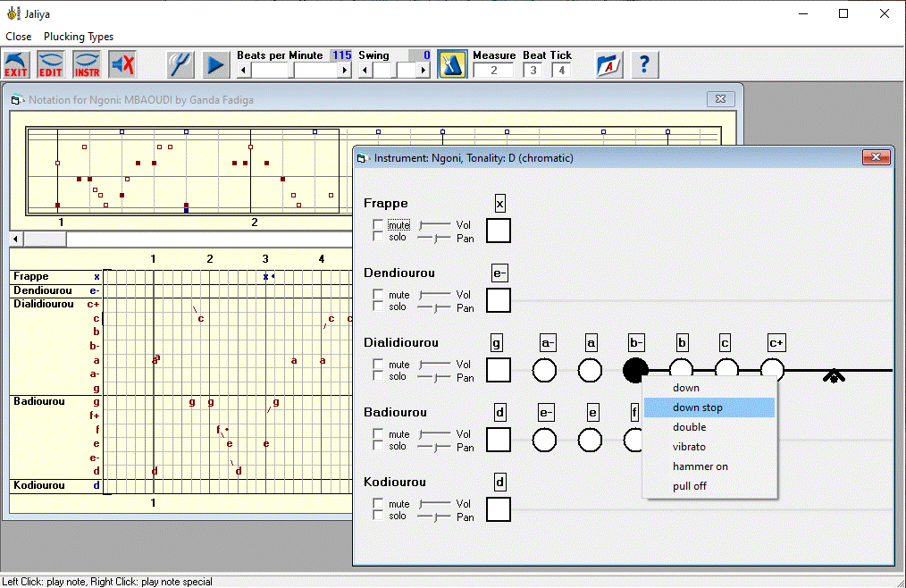The width and height of the screenshot is (906, 588).
Task: Decrease Swing with left arrow
Action: point(365,71)
